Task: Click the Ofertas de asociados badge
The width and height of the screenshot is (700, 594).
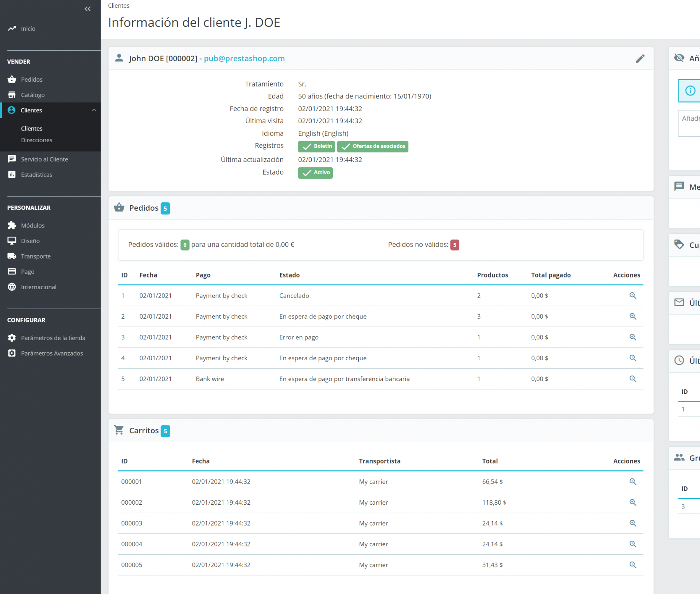Action: 372,146
